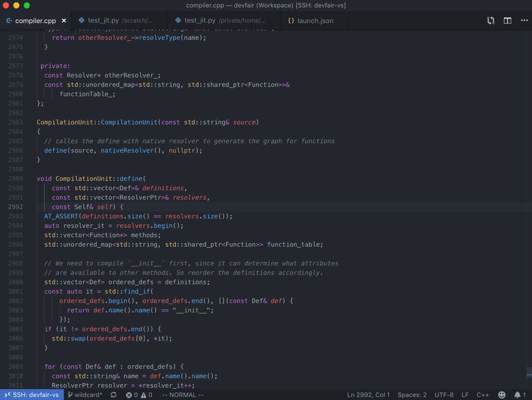The image size is (532, 400).
Task: Click the "__init__" string literal on line 3003
Action: coord(191,311)
